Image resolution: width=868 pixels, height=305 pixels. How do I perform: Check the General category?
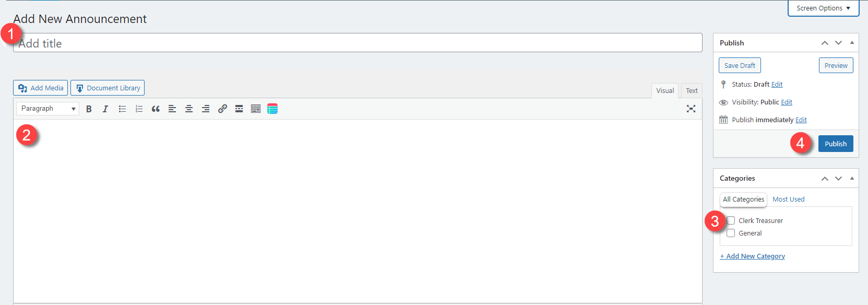point(731,233)
